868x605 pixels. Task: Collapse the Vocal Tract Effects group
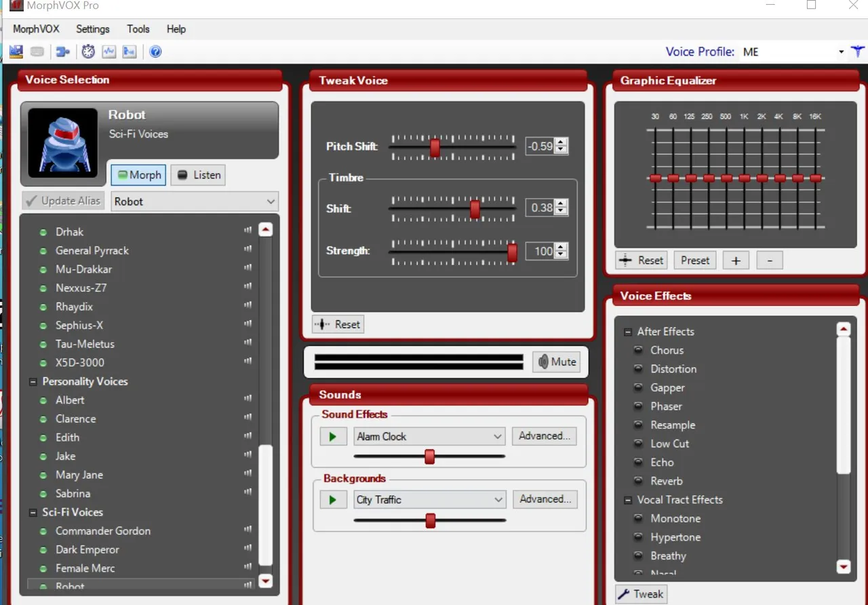pyautogui.click(x=627, y=500)
